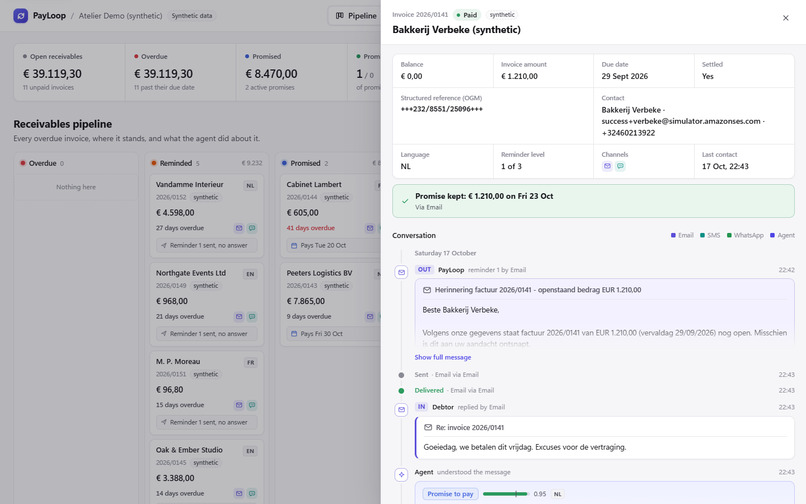The image size is (806, 504).
Task: Open the M. P. Moreau invoice card
Action: [207, 393]
